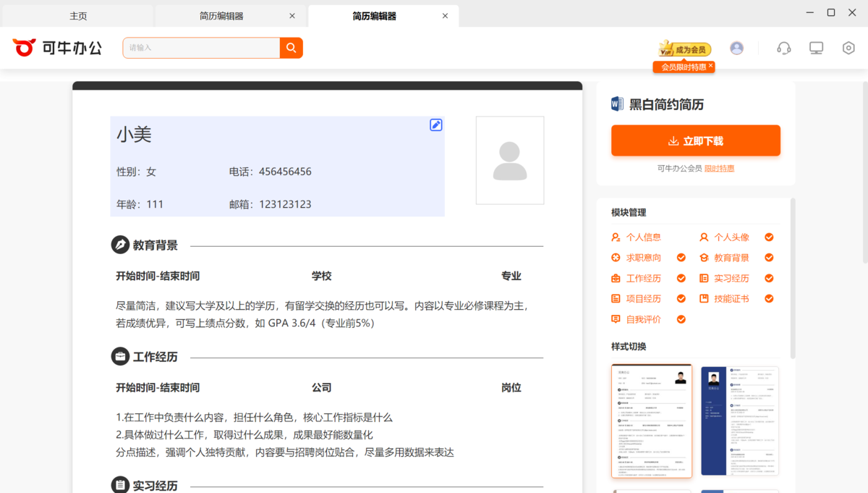Disable the 项目经历 module checkmark
Image resolution: width=868 pixels, height=493 pixels.
681,298
